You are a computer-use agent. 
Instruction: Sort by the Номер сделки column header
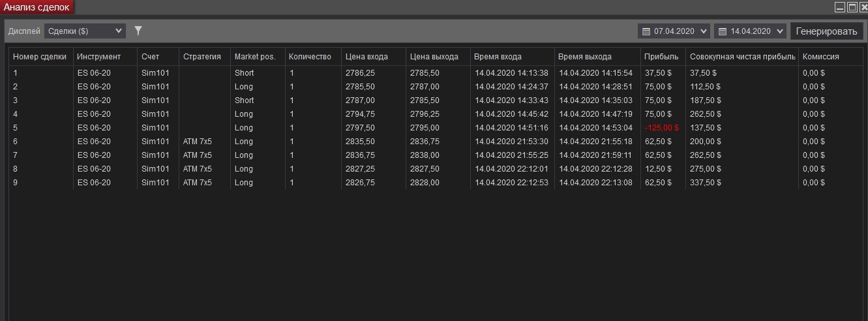[x=40, y=57]
